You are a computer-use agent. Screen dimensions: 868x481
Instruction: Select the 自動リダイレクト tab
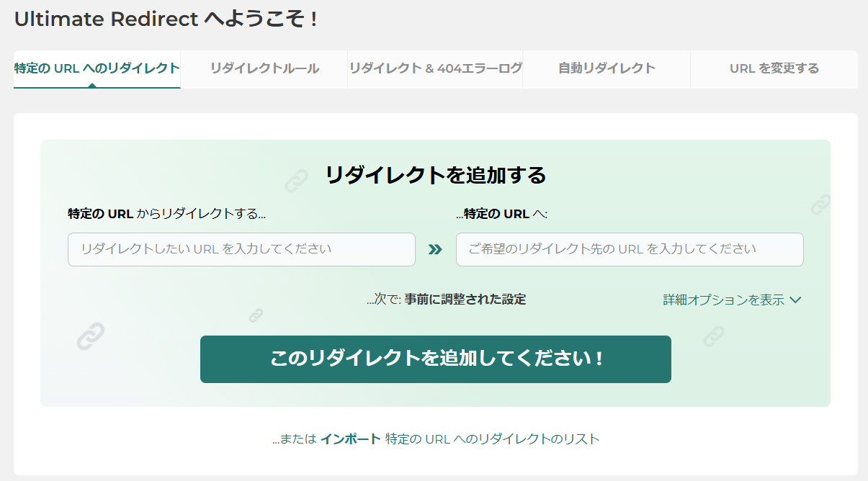(x=607, y=69)
